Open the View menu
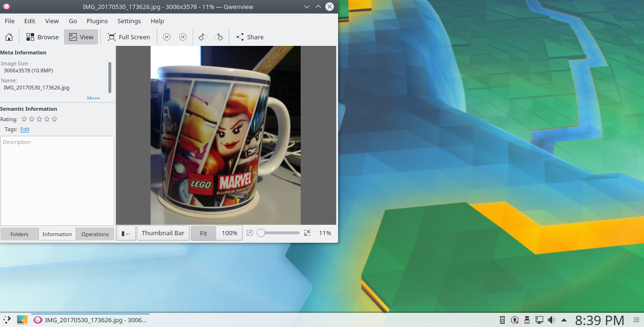Screen dimensions: 644x327 (x=52, y=21)
